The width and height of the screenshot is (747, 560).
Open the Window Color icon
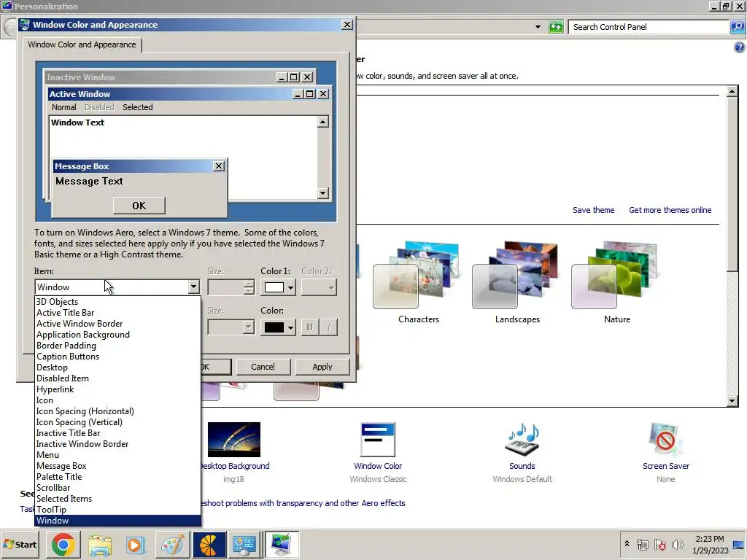click(378, 440)
